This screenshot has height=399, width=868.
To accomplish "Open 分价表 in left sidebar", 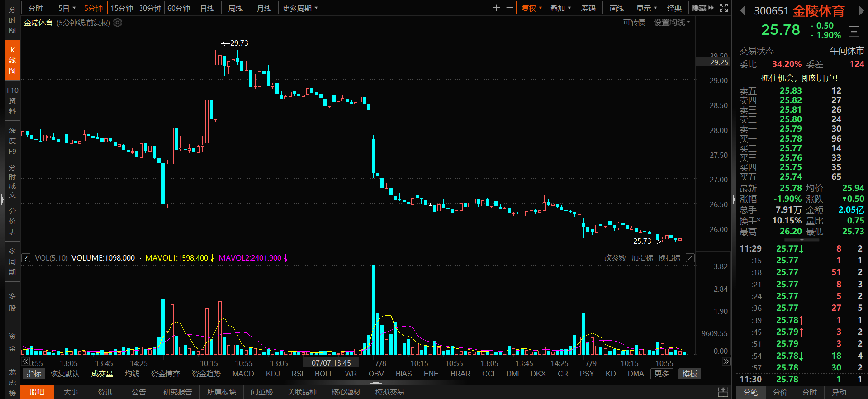I will coord(12,221).
